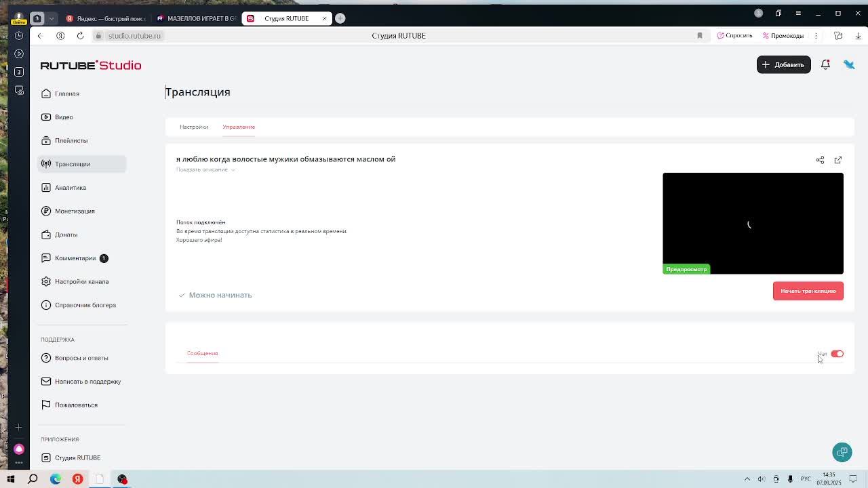
Task: Click the Спросить assistant button
Action: (735, 35)
